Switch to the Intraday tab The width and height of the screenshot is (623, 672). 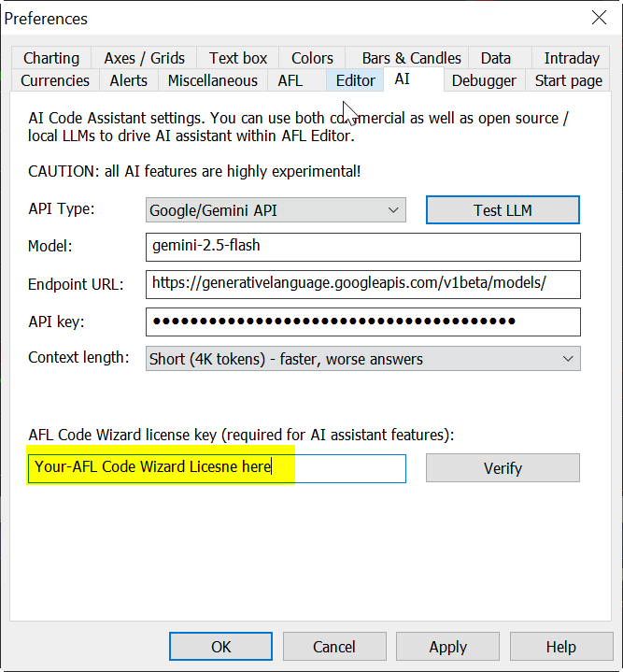click(x=572, y=58)
